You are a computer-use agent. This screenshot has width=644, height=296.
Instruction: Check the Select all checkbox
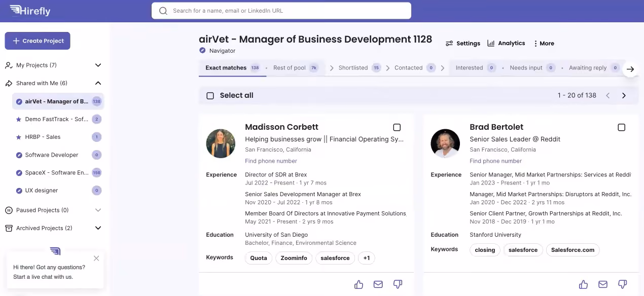(210, 96)
